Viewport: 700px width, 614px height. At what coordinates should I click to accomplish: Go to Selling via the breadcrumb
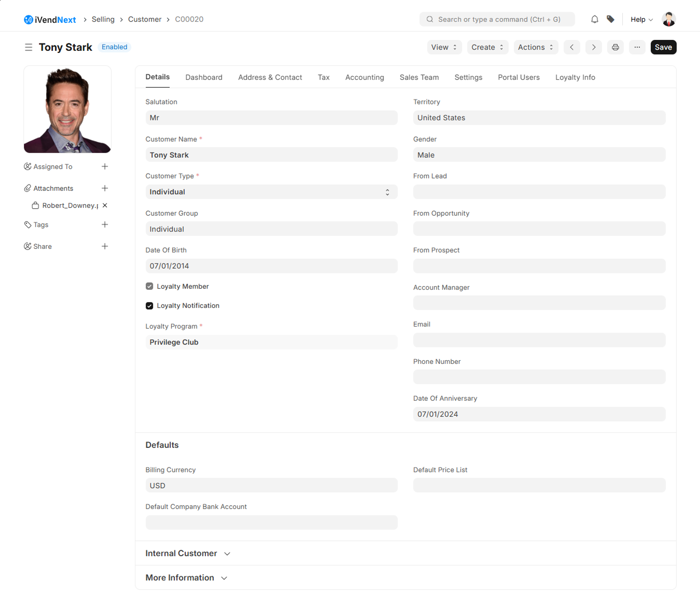point(103,19)
